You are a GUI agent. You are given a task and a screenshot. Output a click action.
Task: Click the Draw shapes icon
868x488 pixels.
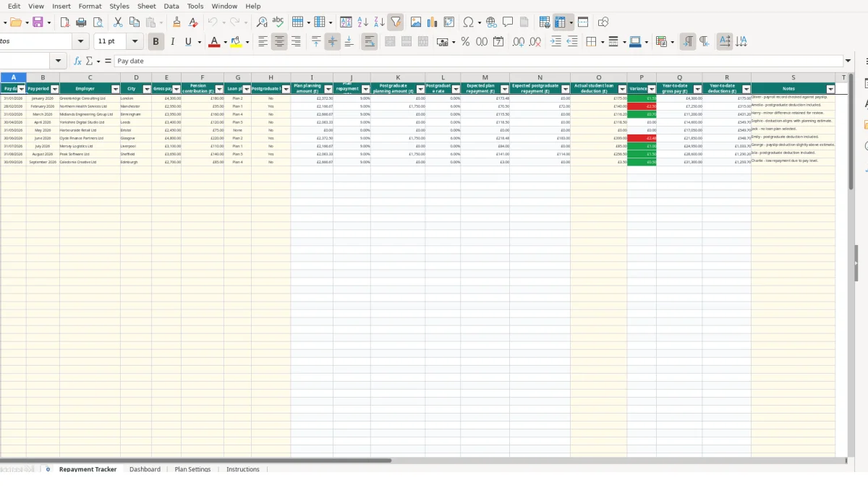coord(603,22)
